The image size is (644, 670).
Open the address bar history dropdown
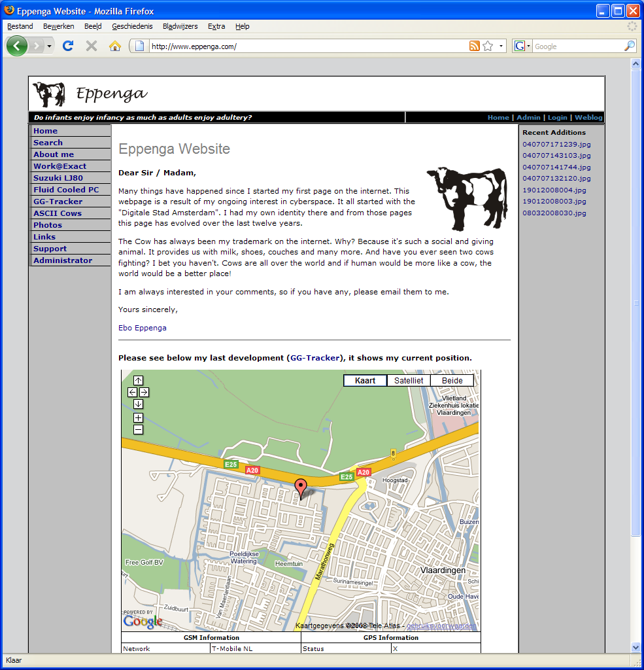(x=501, y=46)
